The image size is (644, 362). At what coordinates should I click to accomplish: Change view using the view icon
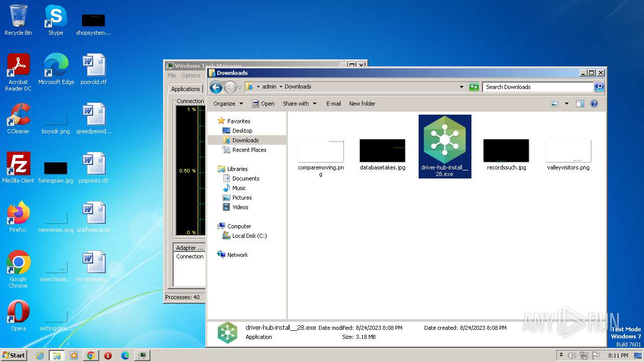554,104
